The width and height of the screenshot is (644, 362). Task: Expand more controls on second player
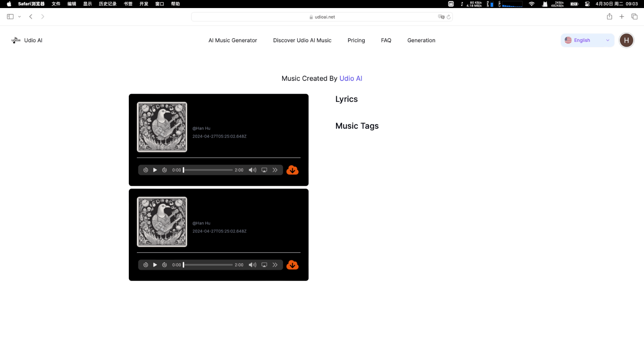pos(275,265)
